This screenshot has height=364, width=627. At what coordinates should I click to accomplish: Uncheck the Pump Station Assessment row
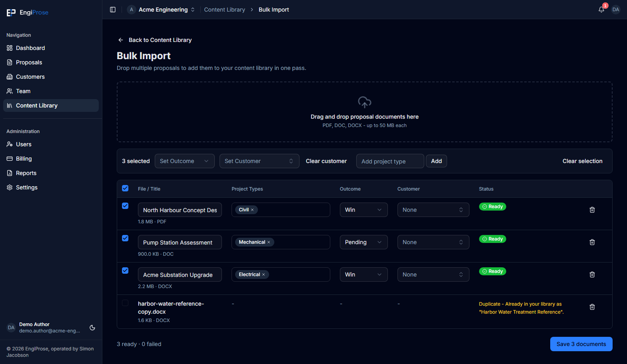[x=125, y=238]
